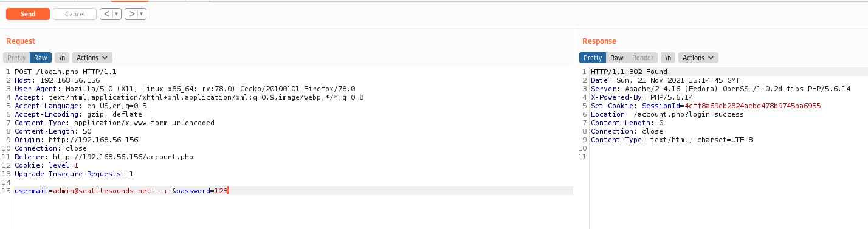The height and width of the screenshot is (229, 868).
Task: Switch Request view to Pretty tab
Action: pos(16,58)
